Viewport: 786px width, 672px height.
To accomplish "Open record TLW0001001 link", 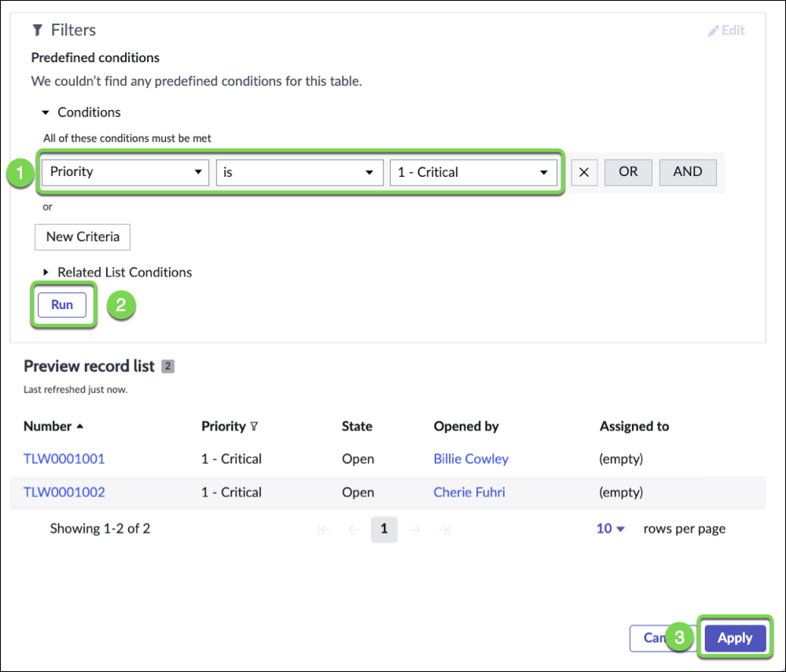I will click(64, 459).
